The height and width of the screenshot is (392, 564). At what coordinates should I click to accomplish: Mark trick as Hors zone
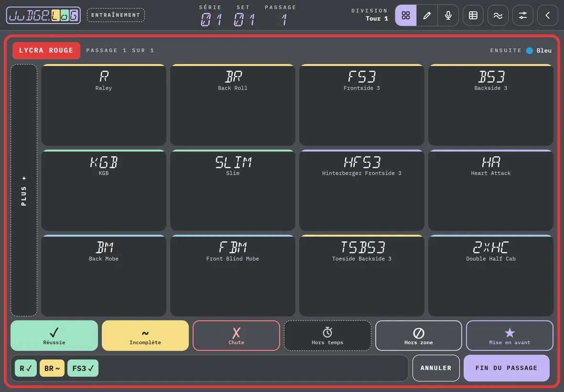pos(418,336)
